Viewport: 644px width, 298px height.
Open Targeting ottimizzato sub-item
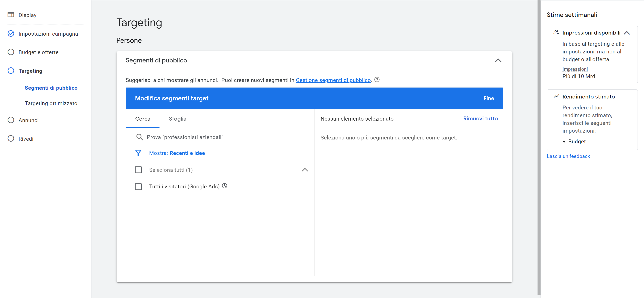tap(51, 103)
